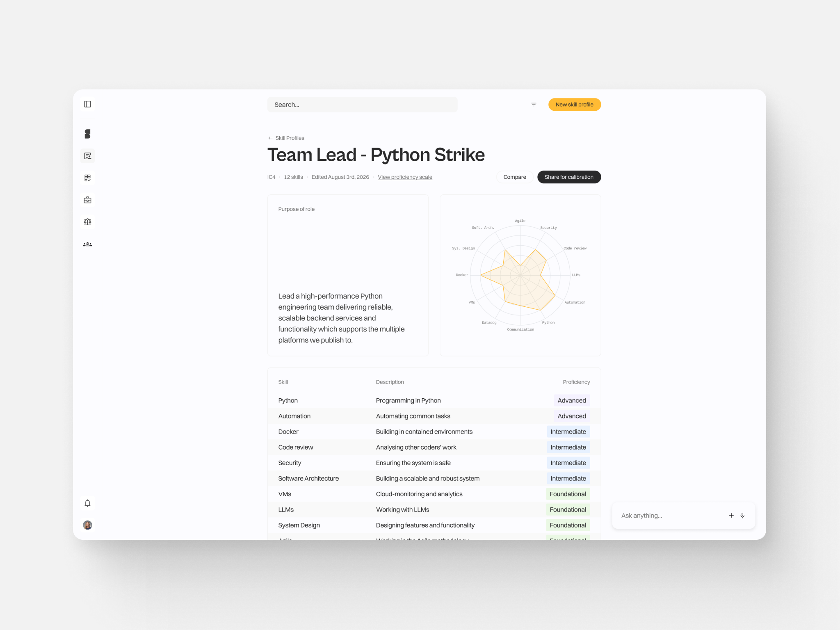Open notifications bell icon
Image resolution: width=840 pixels, height=630 pixels.
[x=87, y=503]
